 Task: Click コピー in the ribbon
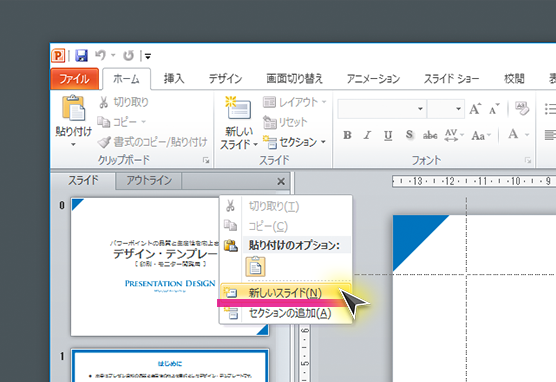click(117, 122)
